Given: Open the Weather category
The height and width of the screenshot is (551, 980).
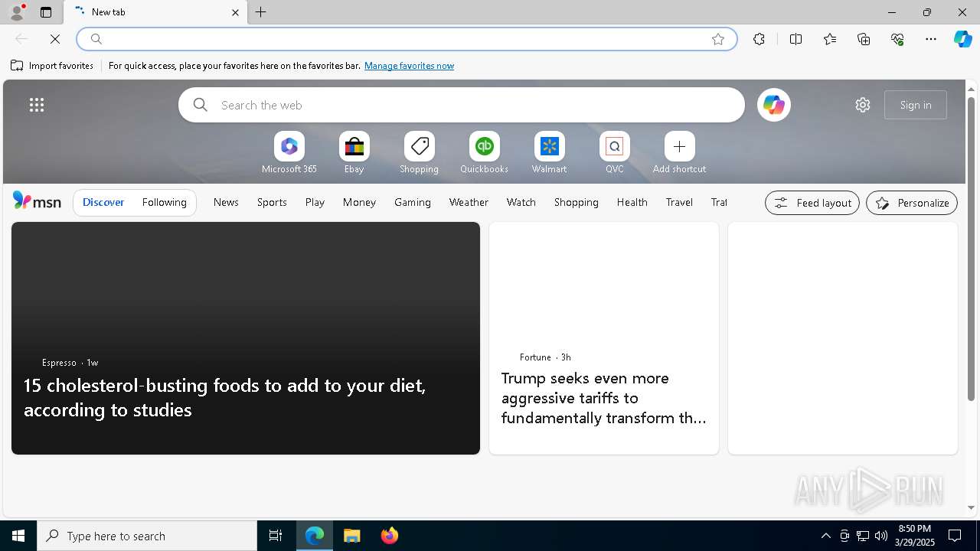Looking at the screenshot, I should [469, 202].
